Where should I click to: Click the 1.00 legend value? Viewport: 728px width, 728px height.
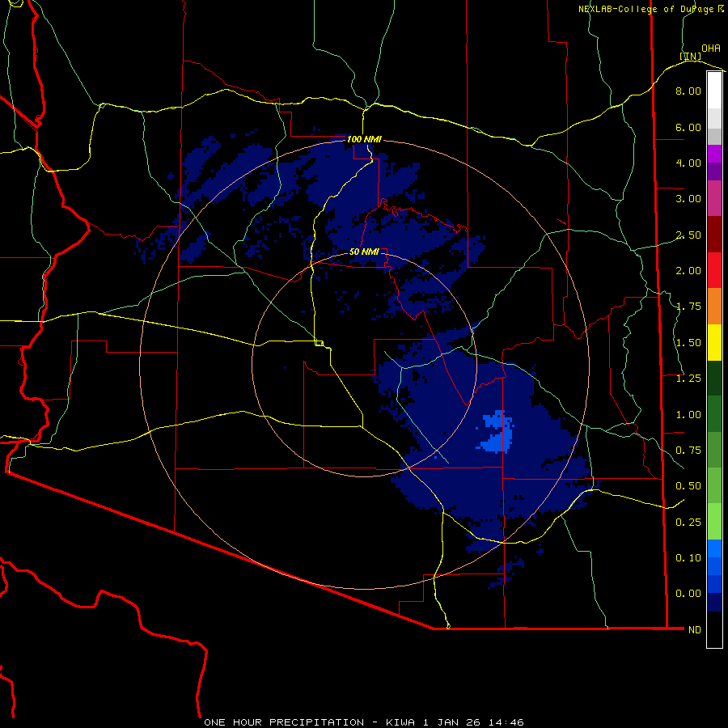[x=688, y=415]
